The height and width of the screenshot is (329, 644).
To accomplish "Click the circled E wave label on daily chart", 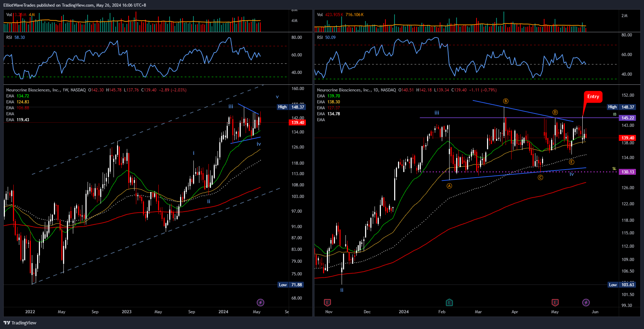I will pyautogui.click(x=571, y=162).
